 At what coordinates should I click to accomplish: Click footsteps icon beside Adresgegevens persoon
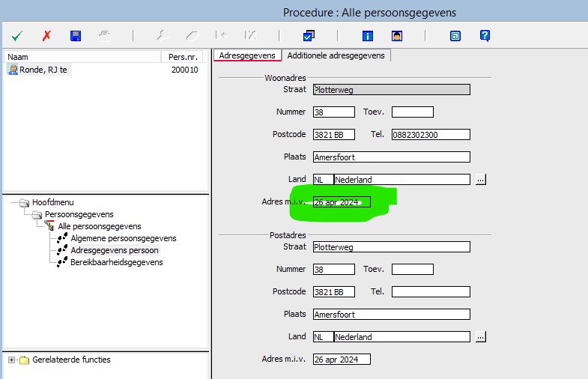[62, 250]
